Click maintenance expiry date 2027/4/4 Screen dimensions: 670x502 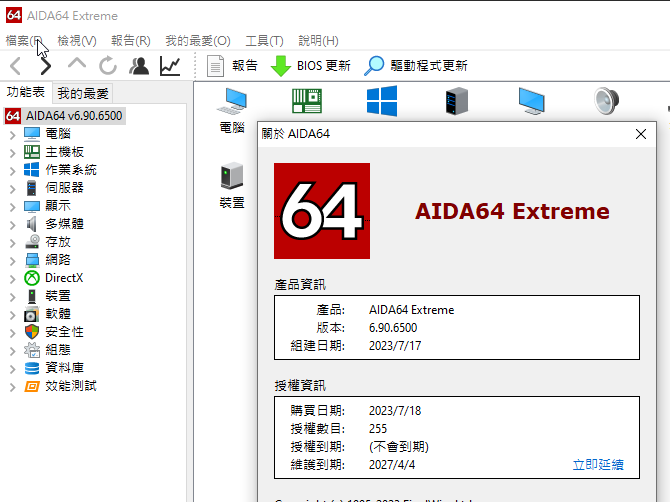pos(392,465)
